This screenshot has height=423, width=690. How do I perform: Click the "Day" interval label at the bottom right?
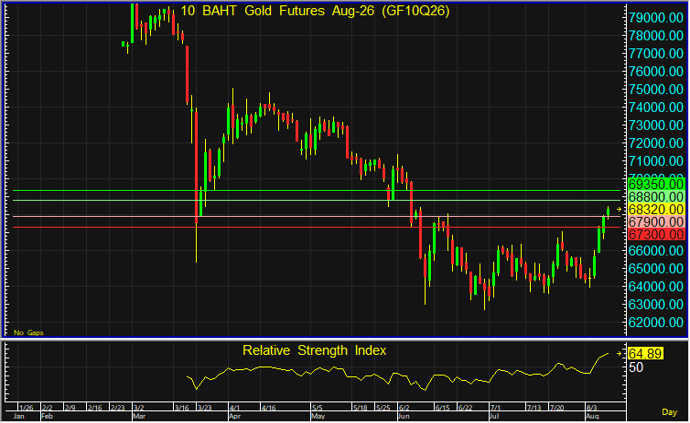669,412
